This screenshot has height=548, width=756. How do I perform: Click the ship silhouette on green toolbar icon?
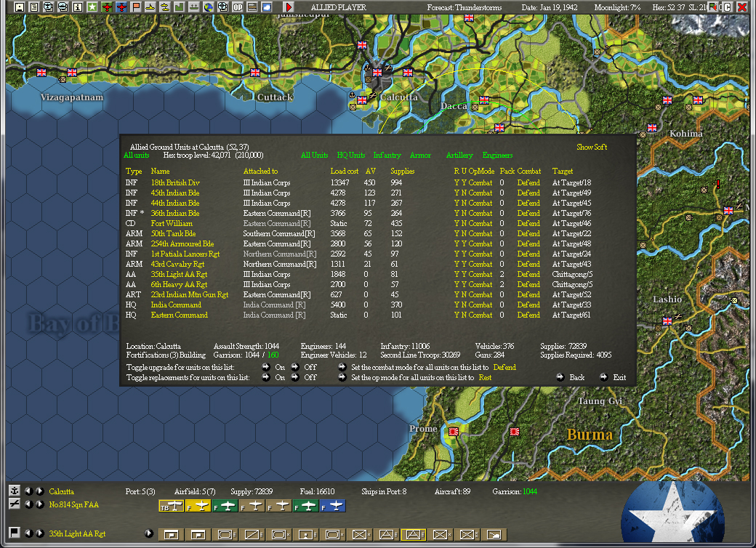pos(194,7)
